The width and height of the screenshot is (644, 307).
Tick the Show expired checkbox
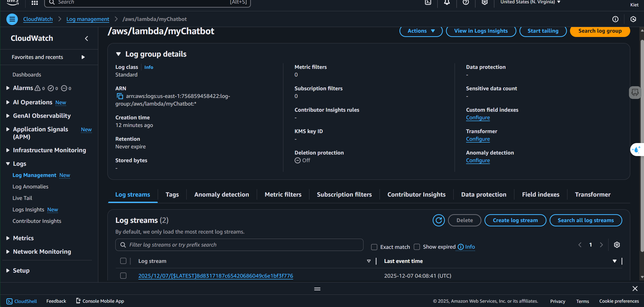[x=417, y=247]
